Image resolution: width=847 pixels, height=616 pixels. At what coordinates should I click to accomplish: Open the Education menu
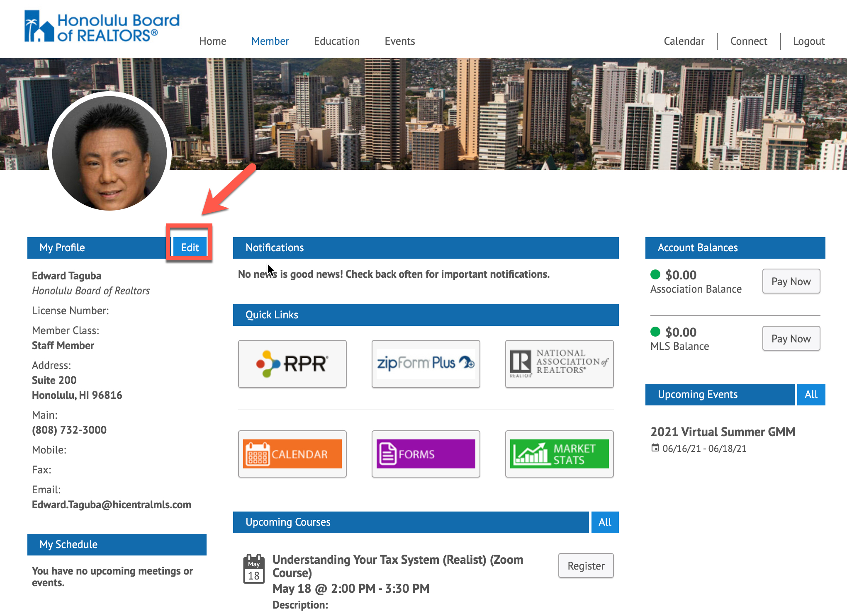336,41
